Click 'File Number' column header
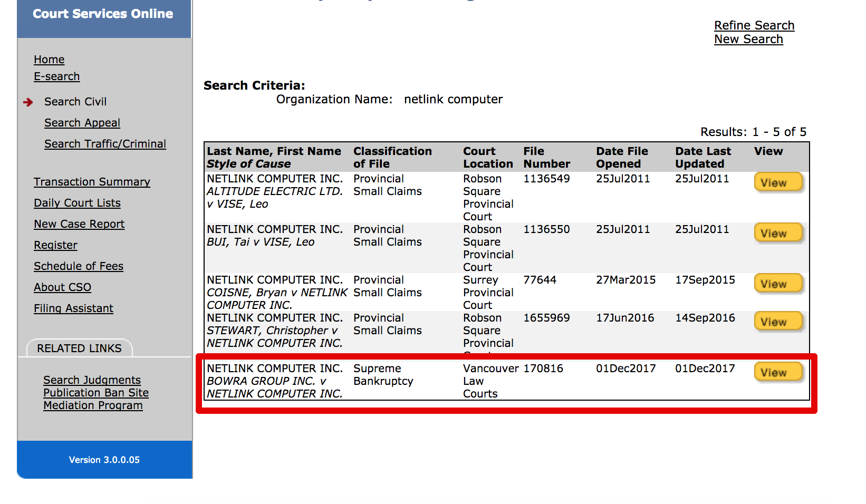Image resolution: width=866 pixels, height=504 pixels. pos(546,158)
